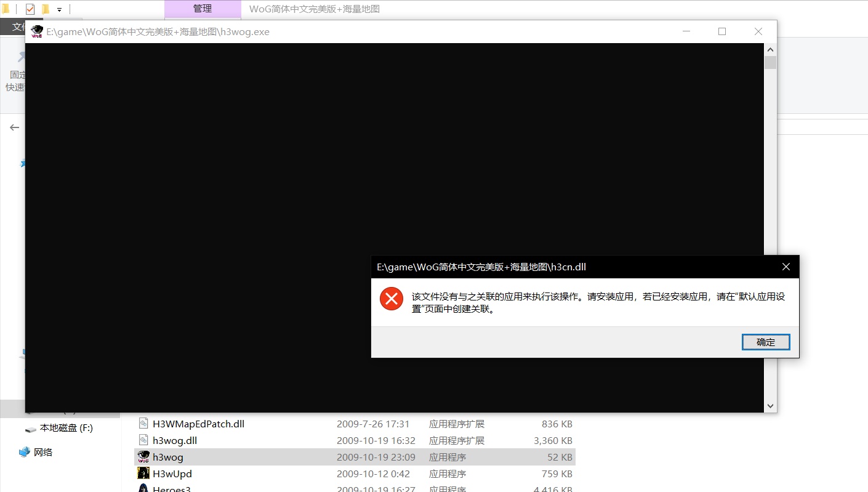This screenshot has height=492, width=868.
Task: Click the console scrollbar up arrow
Action: [770, 49]
